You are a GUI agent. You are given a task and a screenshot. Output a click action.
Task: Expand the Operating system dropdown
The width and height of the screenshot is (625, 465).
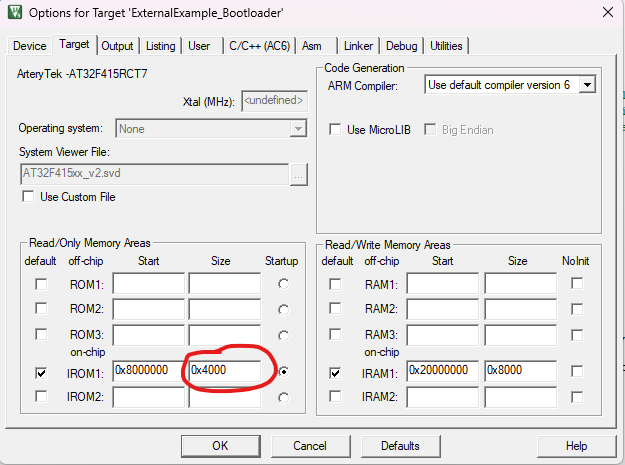point(297,129)
